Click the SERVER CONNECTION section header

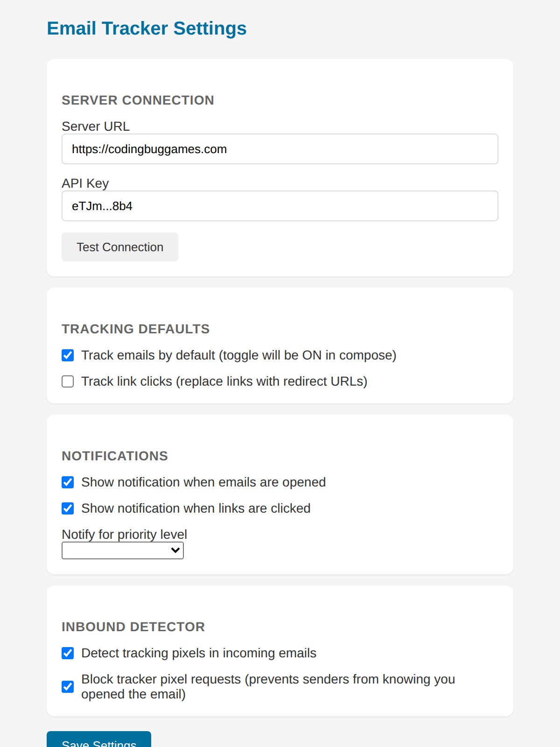pos(138,100)
